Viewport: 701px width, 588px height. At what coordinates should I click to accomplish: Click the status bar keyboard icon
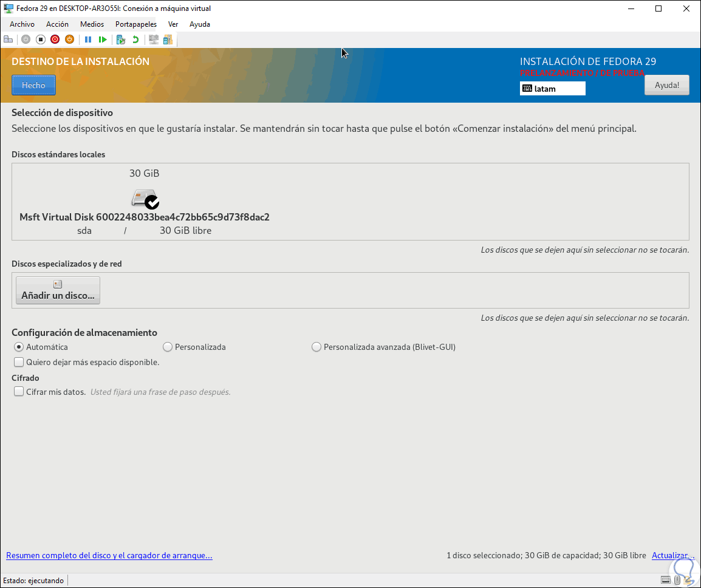(x=666, y=580)
